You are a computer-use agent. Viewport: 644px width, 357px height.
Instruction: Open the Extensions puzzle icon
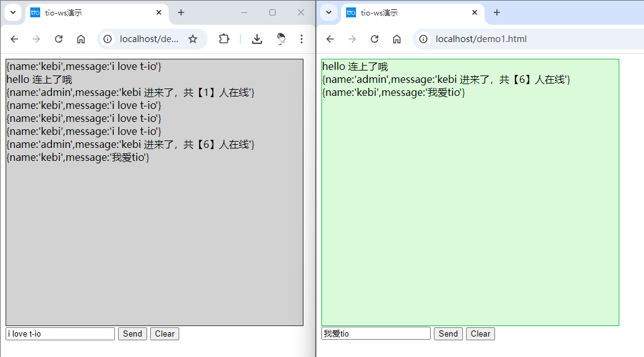224,38
